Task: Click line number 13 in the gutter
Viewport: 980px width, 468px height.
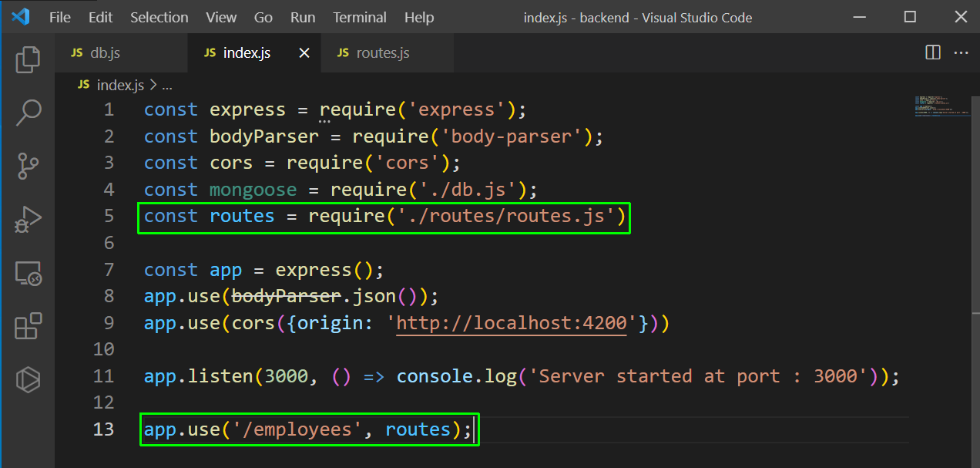Action: click(x=103, y=429)
